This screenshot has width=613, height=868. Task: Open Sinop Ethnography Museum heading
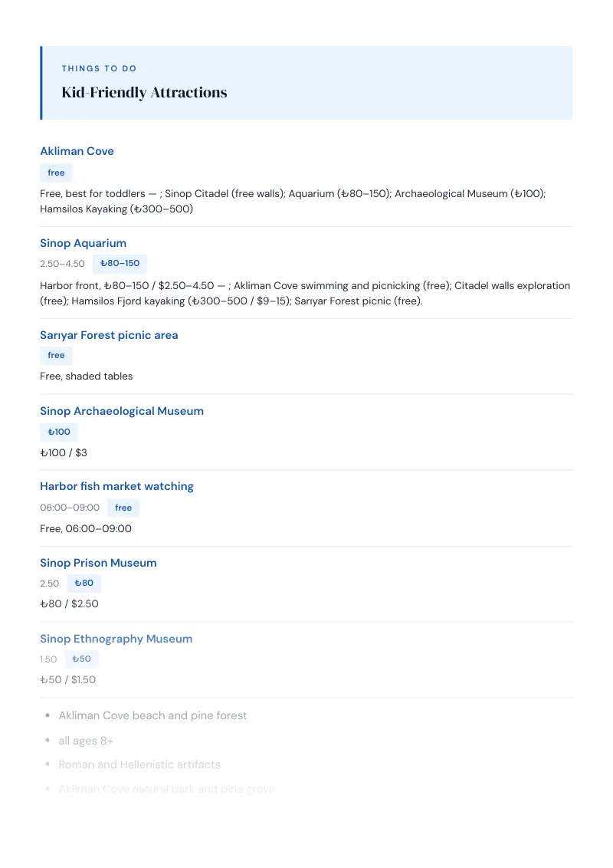coord(116,638)
